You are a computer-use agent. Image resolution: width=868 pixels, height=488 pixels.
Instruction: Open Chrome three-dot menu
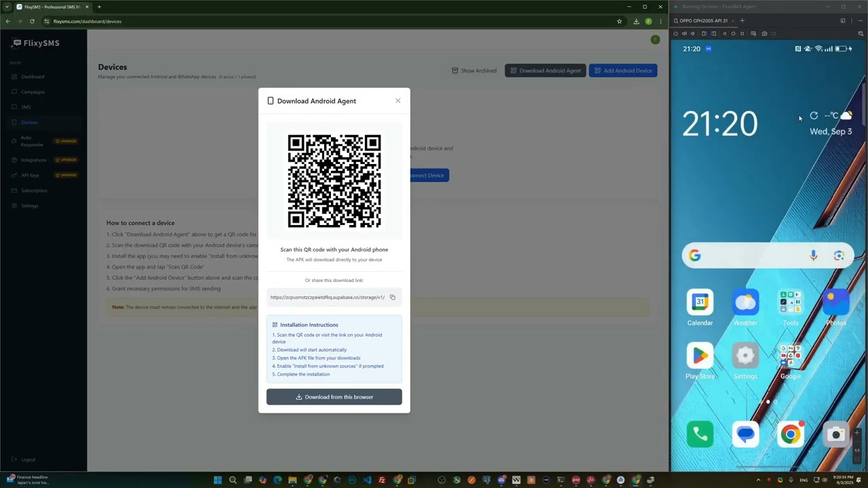click(660, 21)
